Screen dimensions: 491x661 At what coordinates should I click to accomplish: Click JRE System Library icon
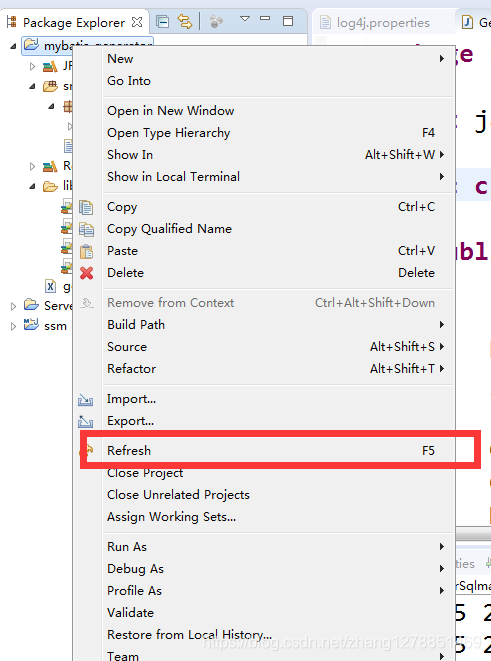[x=50, y=66]
